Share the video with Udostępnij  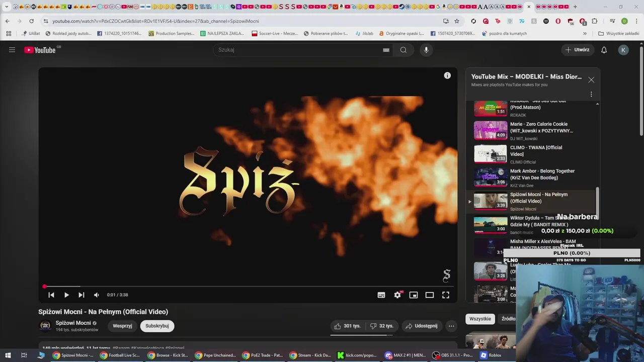click(x=422, y=326)
